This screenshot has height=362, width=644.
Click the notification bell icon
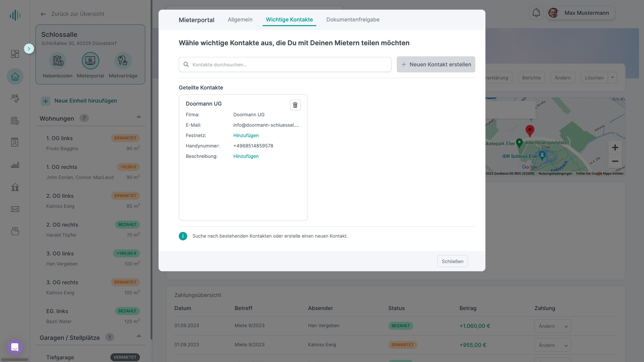coord(536,13)
